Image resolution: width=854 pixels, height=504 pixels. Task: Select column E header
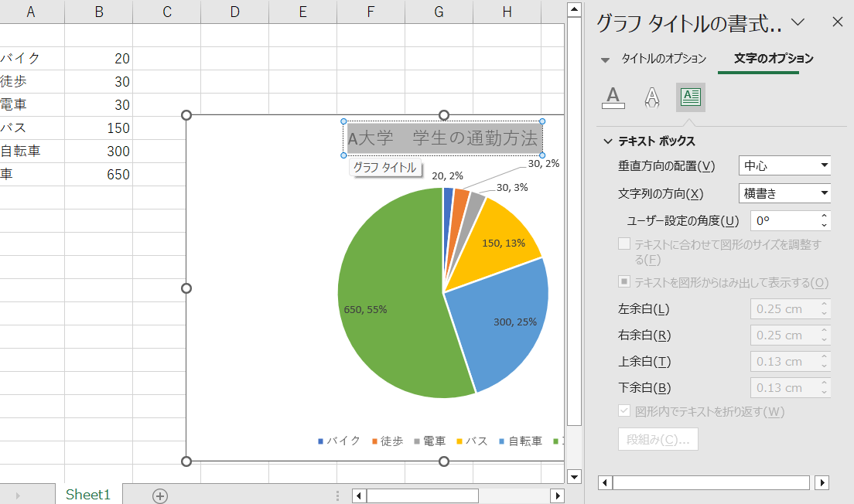click(302, 12)
